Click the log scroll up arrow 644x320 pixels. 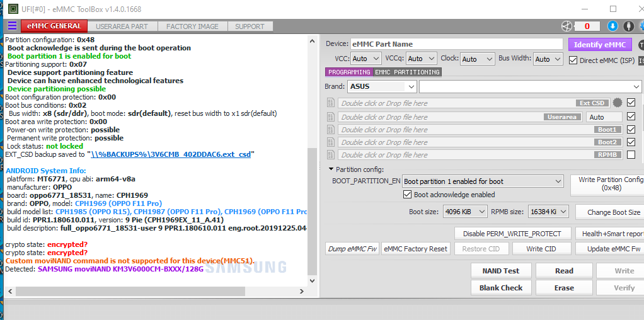pyautogui.click(x=312, y=42)
